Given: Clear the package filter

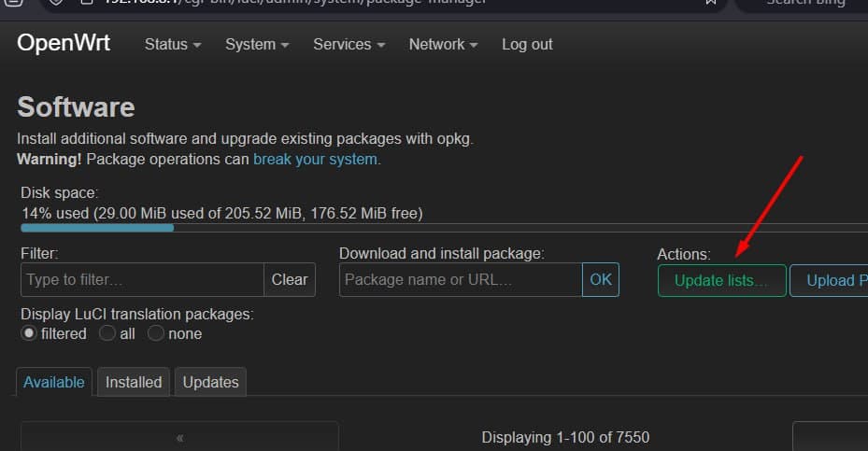Looking at the screenshot, I should click(x=290, y=279).
